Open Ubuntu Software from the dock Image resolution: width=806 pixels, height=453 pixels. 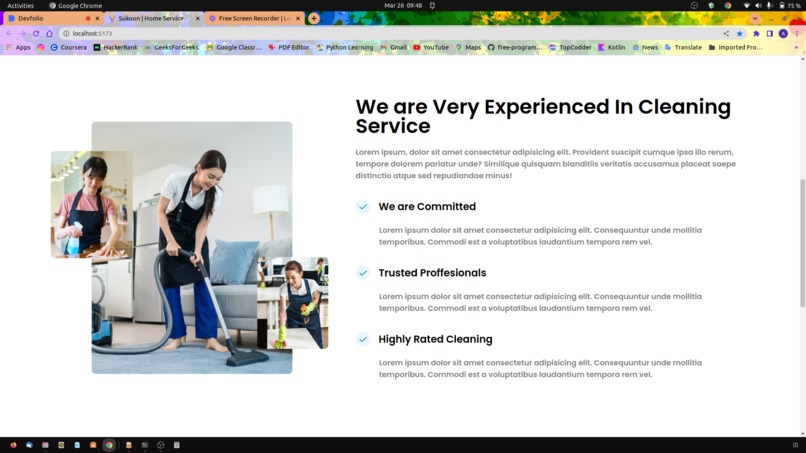[93, 445]
